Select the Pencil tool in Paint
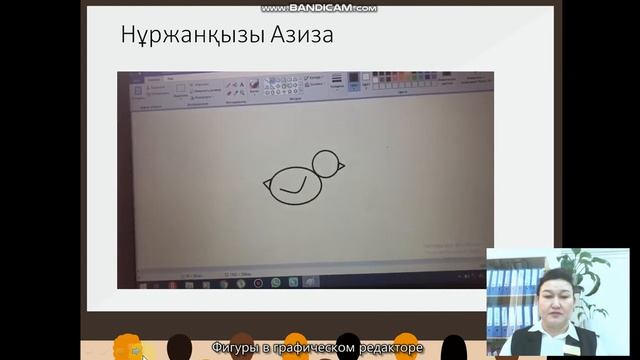The width and height of the screenshot is (640, 360). pos(228,85)
